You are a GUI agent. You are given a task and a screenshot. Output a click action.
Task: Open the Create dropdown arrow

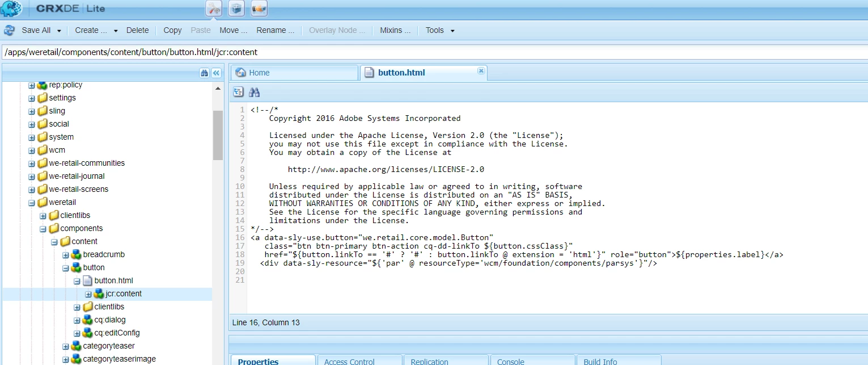(116, 31)
